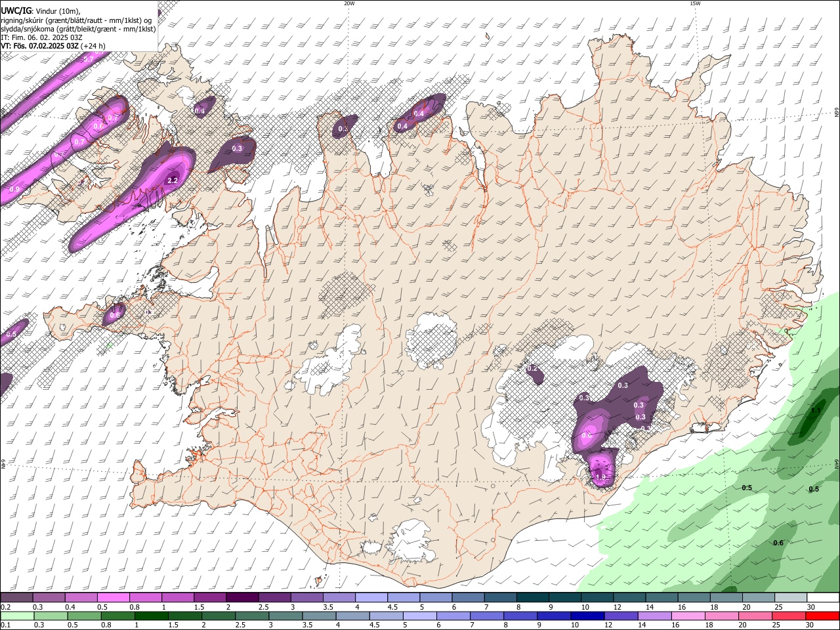This screenshot has width=840, height=630.
Task: Click the snow legend swatch between 0.2 and 0.3
Action: coord(16,597)
